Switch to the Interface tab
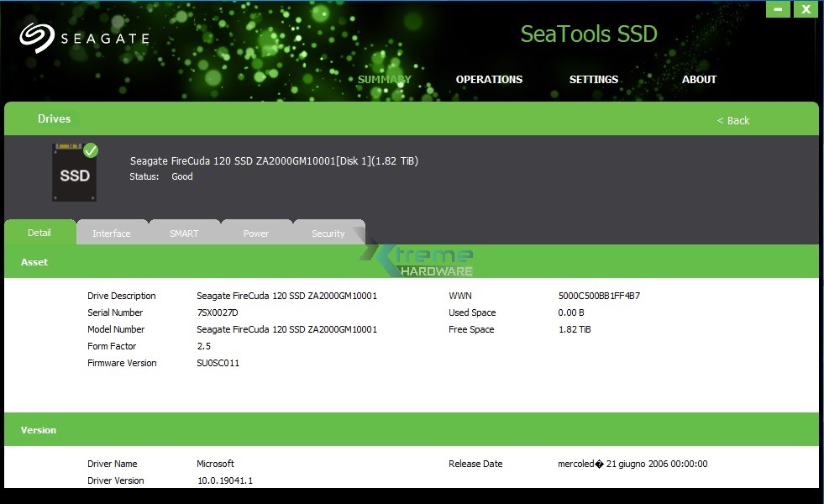Screen dimensions: 824x504 (112, 233)
